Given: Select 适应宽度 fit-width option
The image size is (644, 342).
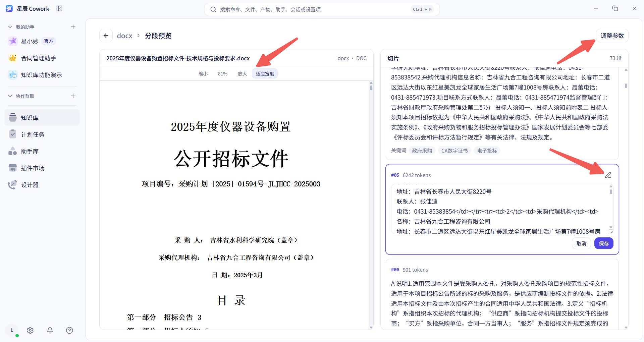Looking at the screenshot, I should [265, 74].
